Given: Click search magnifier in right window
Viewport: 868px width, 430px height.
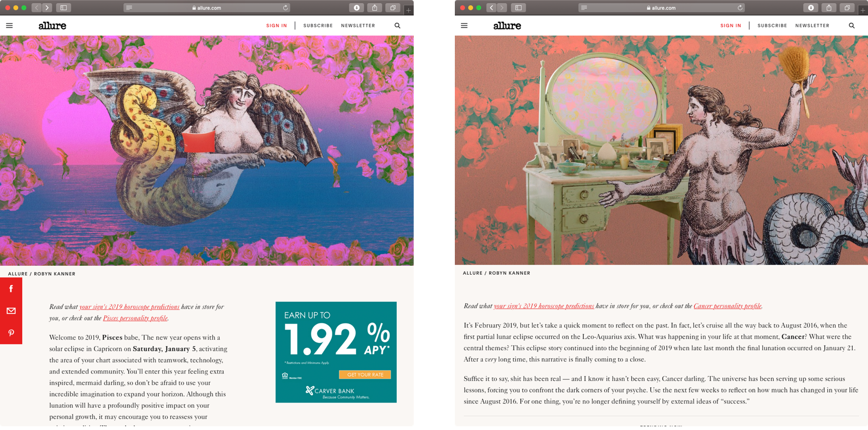Looking at the screenshot, I should click(852, 25).
